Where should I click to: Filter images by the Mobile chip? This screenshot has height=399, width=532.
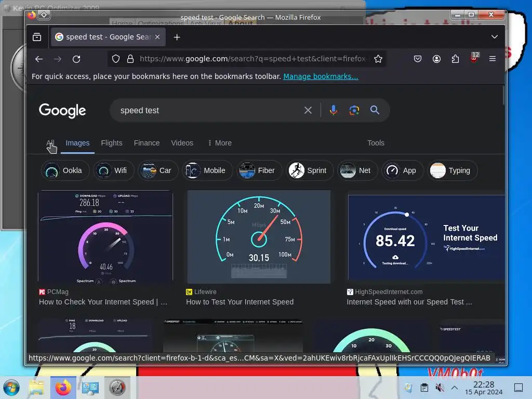(x=207, y=170)
